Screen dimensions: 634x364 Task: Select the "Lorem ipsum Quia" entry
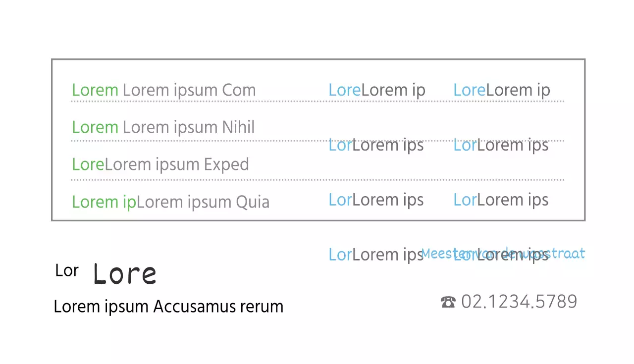pos(203,202)
